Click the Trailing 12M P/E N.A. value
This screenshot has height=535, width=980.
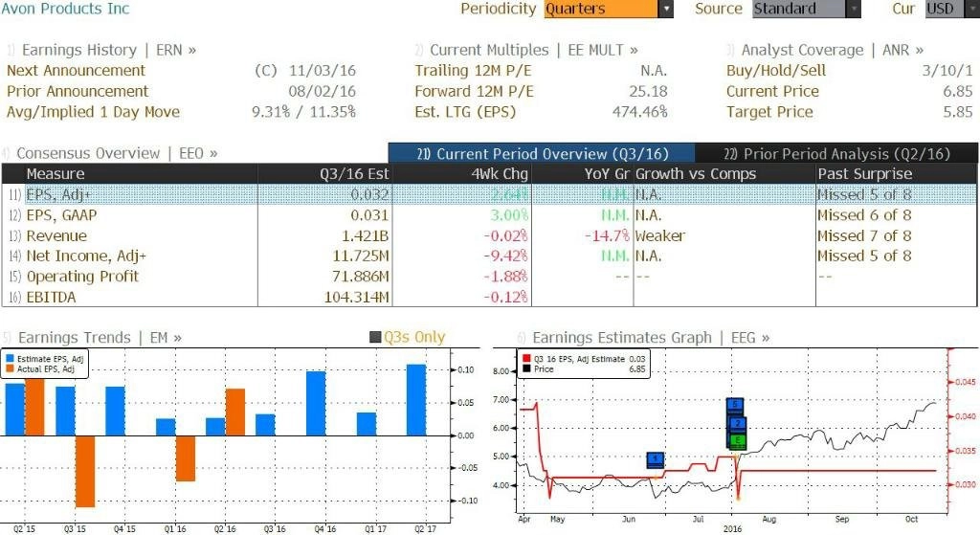pyautogui.click(x=654, y=71)
